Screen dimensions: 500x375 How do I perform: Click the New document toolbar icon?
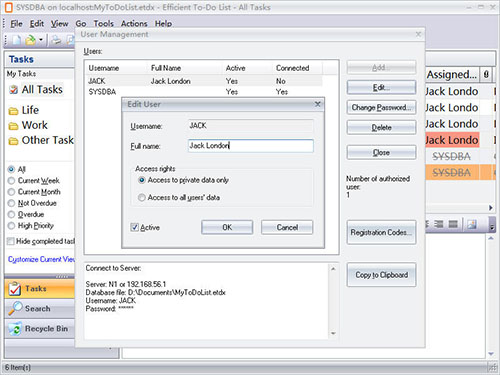tap(16, 40)
